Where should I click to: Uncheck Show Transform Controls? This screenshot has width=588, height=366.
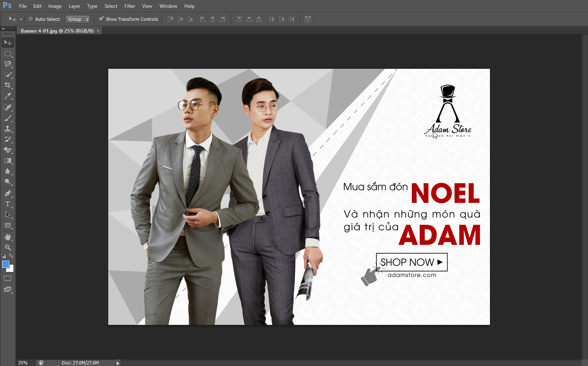(101, 19)
